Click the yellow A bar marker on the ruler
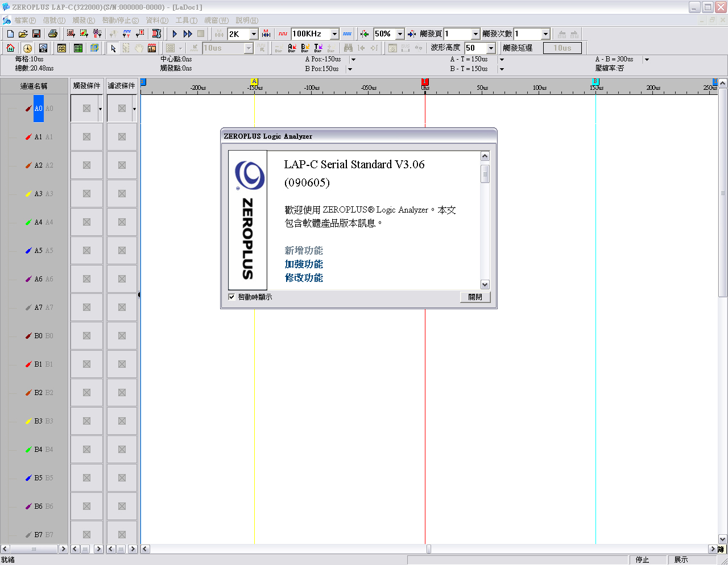728x565 pixels. coord(254,82)
